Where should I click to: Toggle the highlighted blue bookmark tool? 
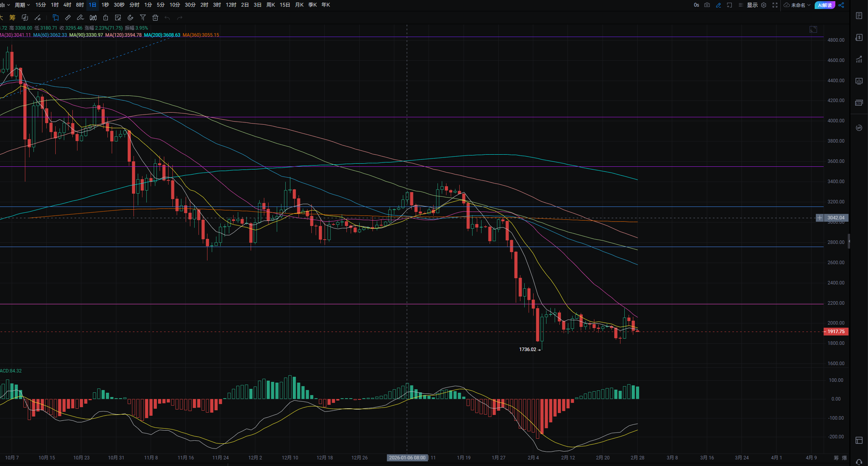click(x=56, y=18)
